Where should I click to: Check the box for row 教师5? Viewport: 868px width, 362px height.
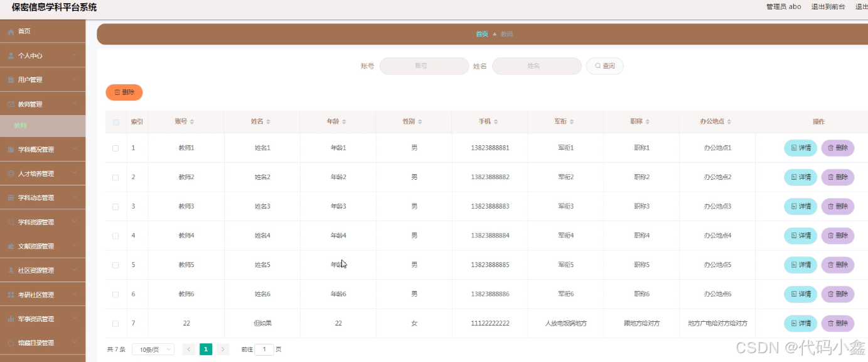[115, 265]
